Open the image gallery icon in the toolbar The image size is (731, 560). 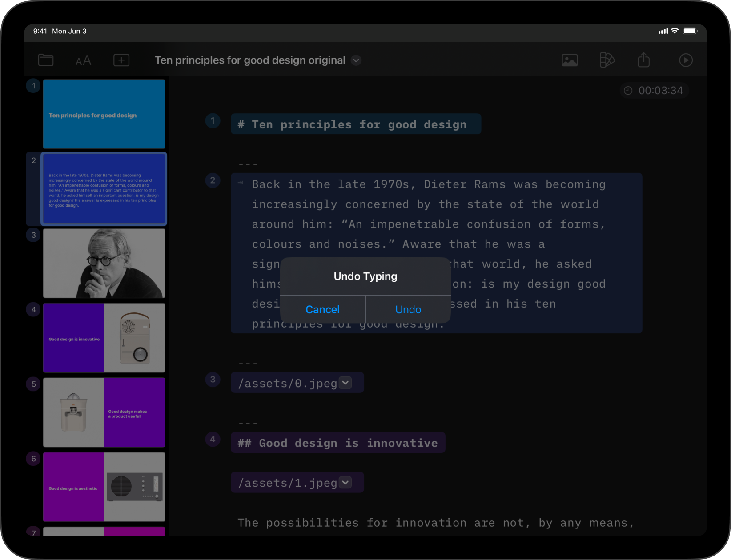(x=570, y=60)
